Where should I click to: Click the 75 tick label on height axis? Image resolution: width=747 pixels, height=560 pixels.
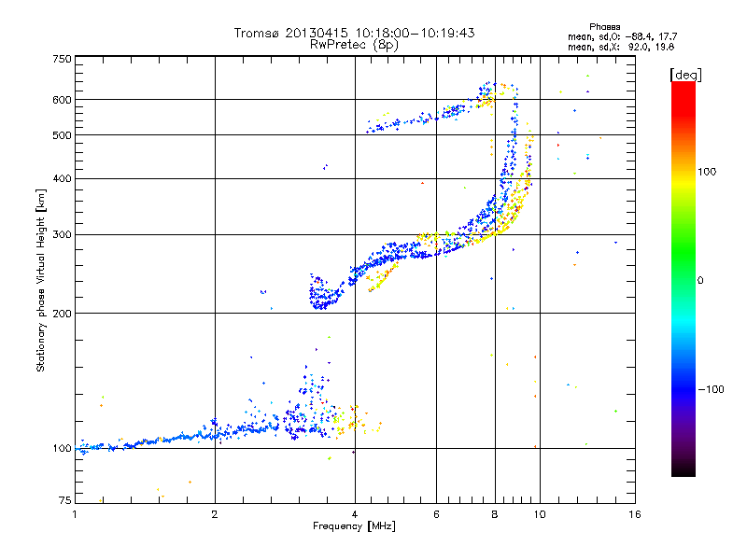[x=64, y=500]
